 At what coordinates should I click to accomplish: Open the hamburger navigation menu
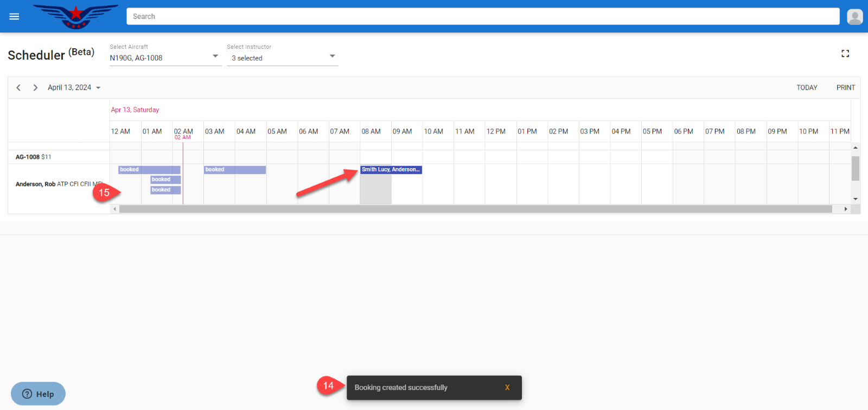click(x=15, y=16)
